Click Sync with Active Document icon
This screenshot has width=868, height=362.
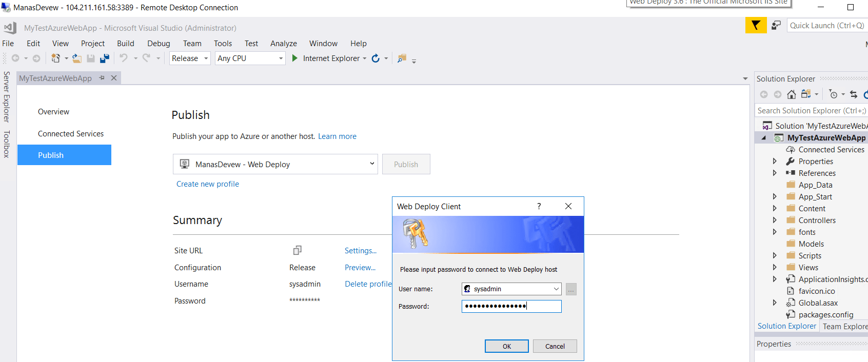[x=854, y=94]
